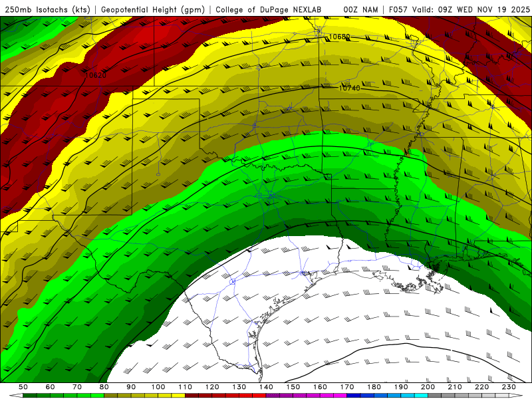Screen dimensions: 532x399
Task: Select the dark blue swatch right of 170
Action: point(354,396)
